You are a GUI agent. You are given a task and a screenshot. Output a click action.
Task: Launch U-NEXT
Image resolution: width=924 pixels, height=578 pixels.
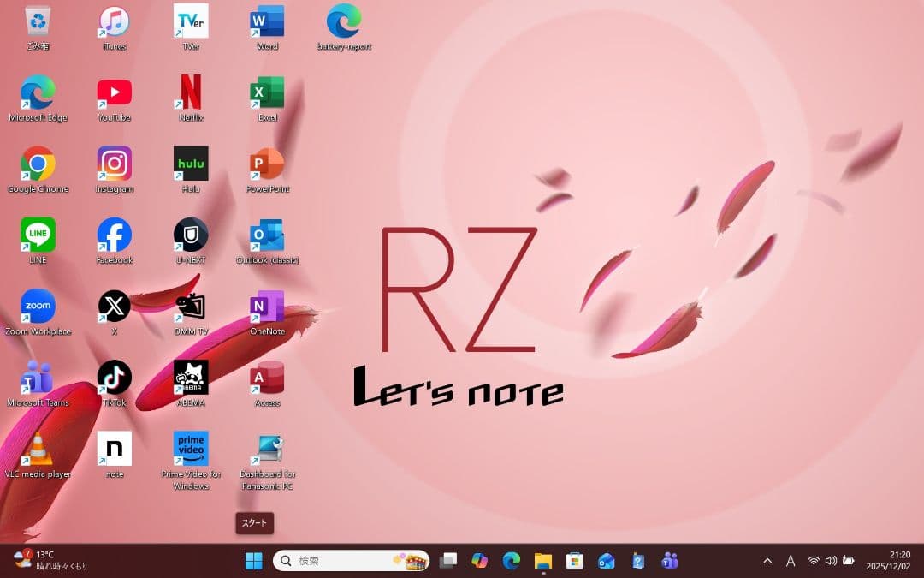point(190,235)
